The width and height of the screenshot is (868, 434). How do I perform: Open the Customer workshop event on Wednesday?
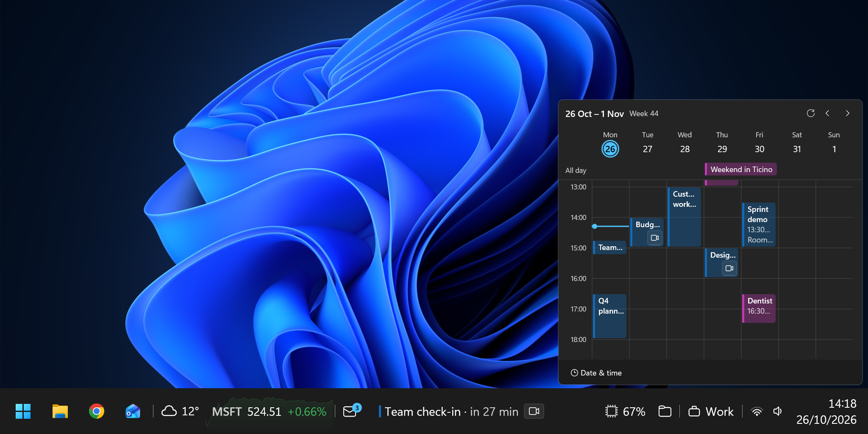(684, 217)
